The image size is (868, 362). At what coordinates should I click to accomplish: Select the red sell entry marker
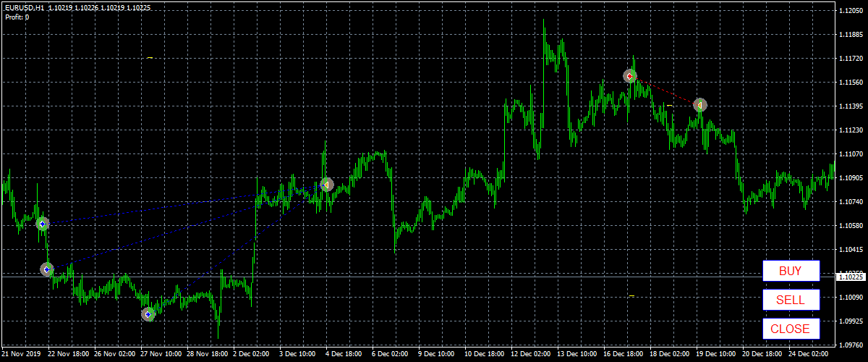pyautogui.click(x=630, y=75)
